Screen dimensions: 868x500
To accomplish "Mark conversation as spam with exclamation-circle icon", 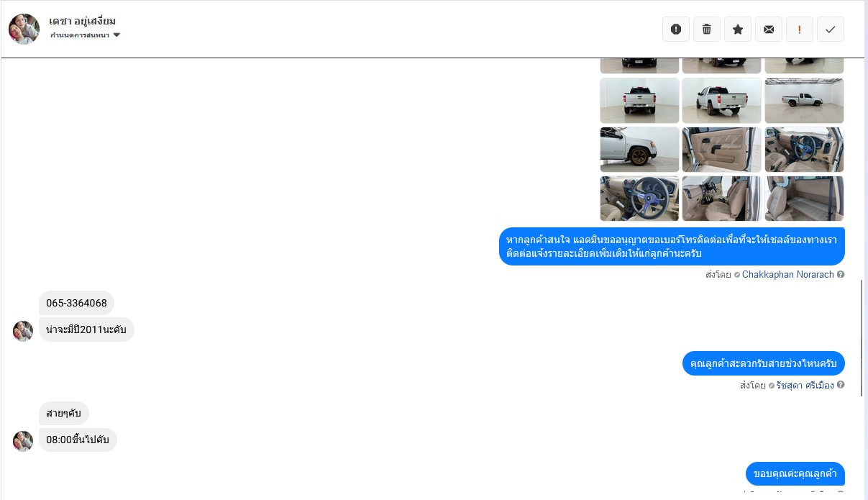I will click(x=676, y=29).
